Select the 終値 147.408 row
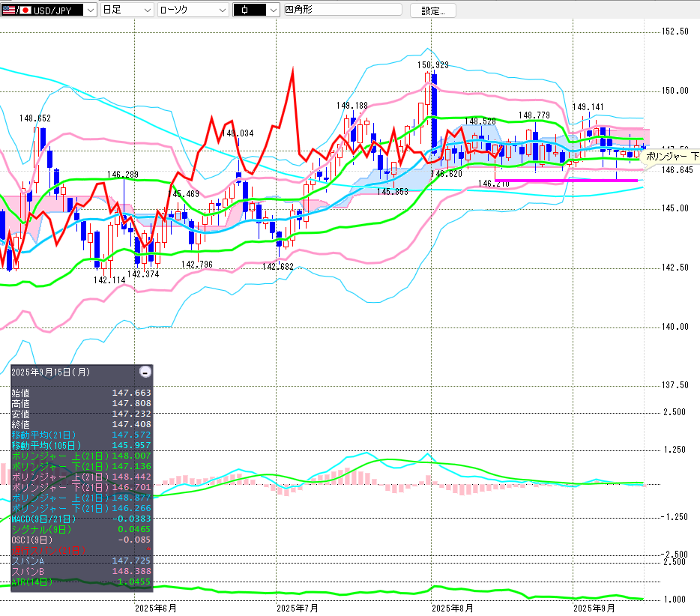This screenshot has height=616, width=700. click(x=81, y=424)
